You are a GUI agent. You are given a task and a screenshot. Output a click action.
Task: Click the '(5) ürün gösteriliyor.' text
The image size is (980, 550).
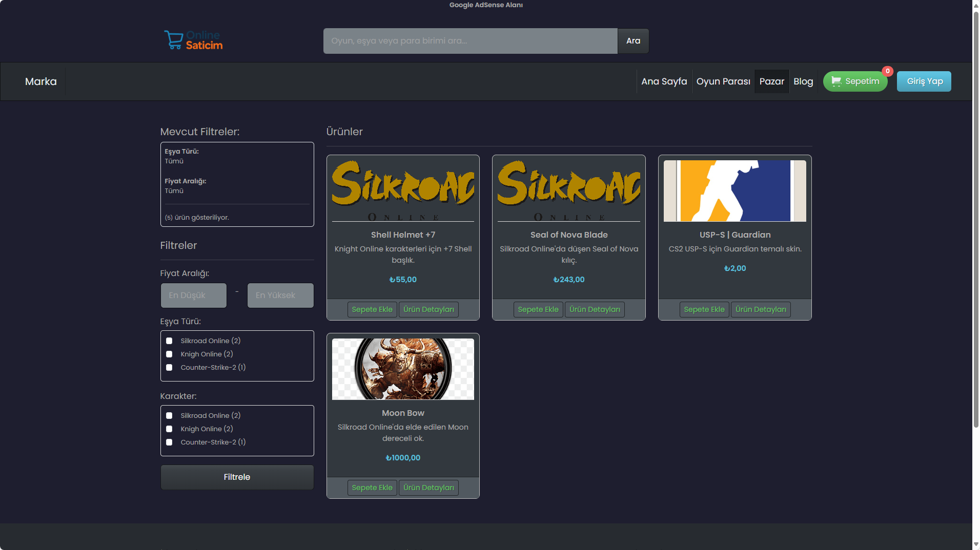(x=197, y=218)
